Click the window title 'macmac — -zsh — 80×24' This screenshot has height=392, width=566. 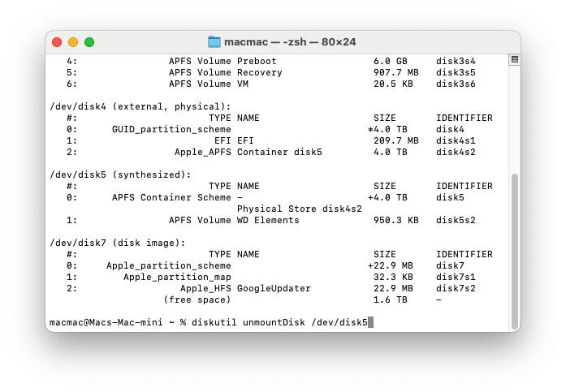290,42
